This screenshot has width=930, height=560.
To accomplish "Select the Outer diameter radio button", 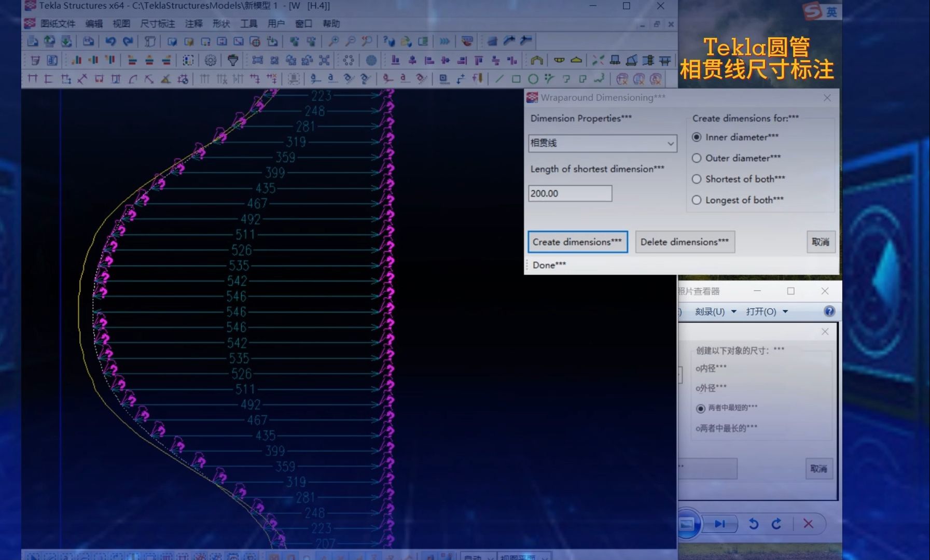I will (697, 158).
